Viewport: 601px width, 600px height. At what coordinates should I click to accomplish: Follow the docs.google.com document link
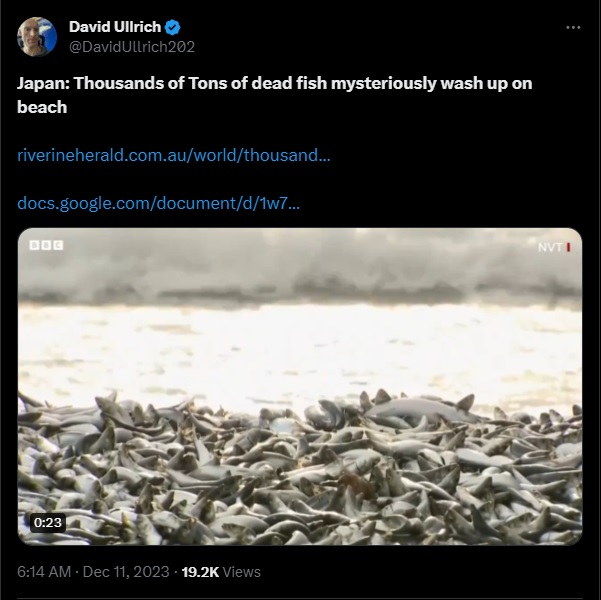click(x=158, y=203)
